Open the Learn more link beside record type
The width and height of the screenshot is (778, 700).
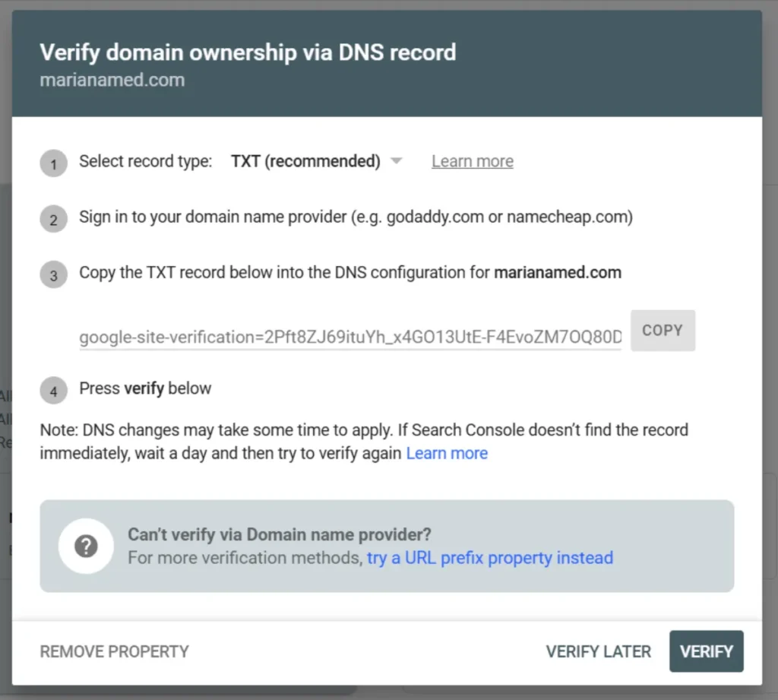472,160
